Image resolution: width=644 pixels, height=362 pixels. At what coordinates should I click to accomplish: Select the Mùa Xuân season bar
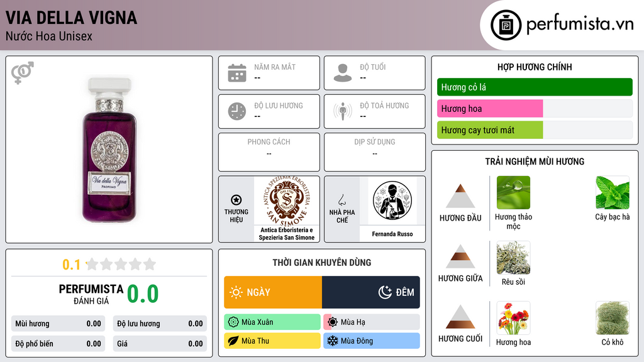pyautogui.click(x=272, y=322)
